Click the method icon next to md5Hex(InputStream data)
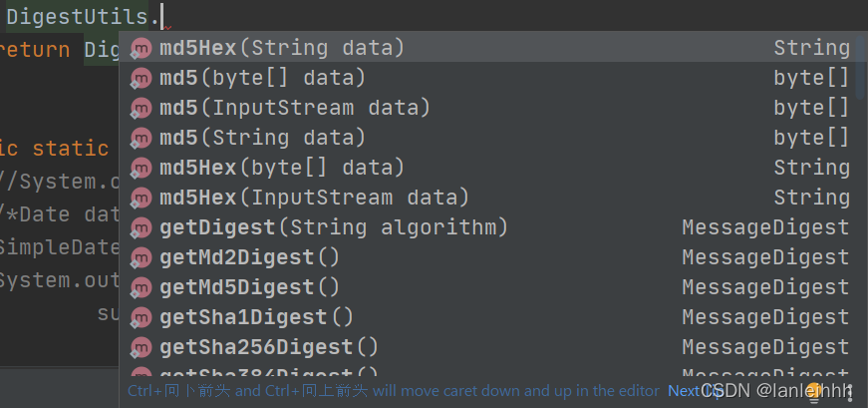 142,198
